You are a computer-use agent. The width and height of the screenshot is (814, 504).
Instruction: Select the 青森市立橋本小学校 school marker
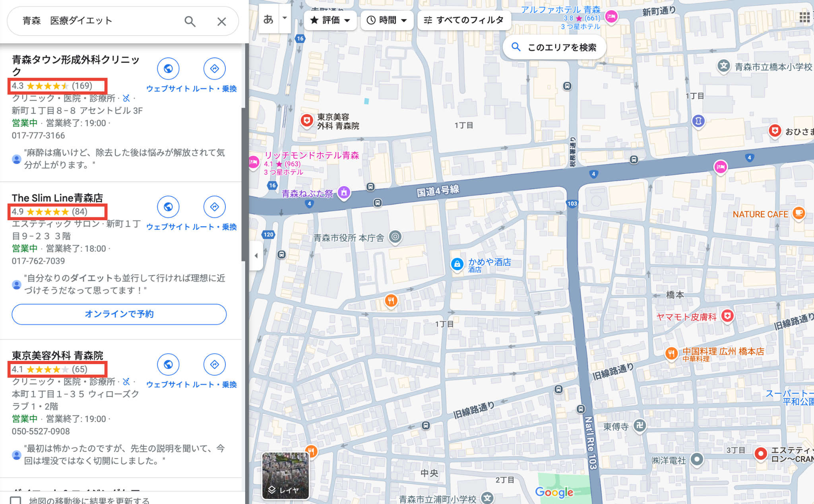coord(724,66)
